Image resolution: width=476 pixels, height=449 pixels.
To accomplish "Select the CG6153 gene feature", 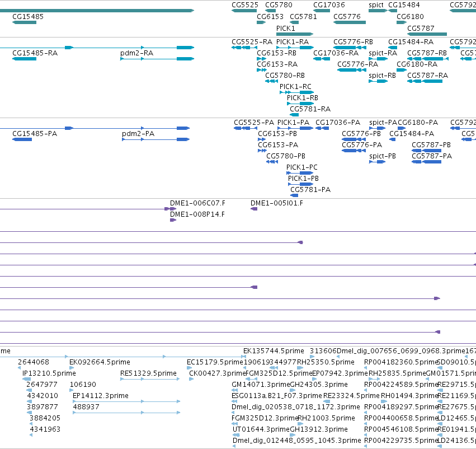I will point(261,22).
